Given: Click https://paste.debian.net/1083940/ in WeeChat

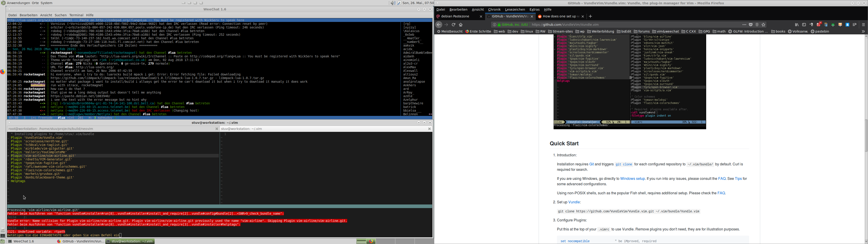Looking at the screenshot, I should (x=80, y=96).
